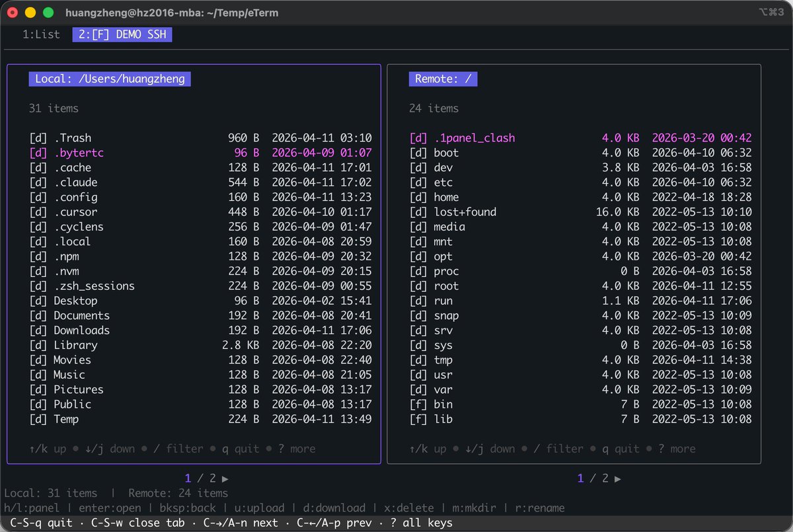The width and height of the screenshot is (793, 532).
Task: Select the Library folder
Action: pos(200,345)
